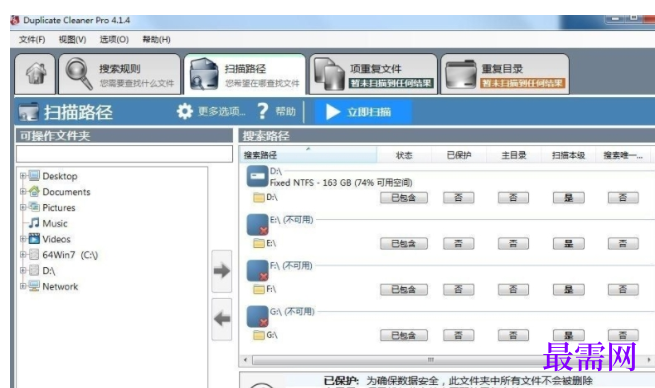
Task: Click the 立即扫描 button label
Action: click(x=369, y=112)
